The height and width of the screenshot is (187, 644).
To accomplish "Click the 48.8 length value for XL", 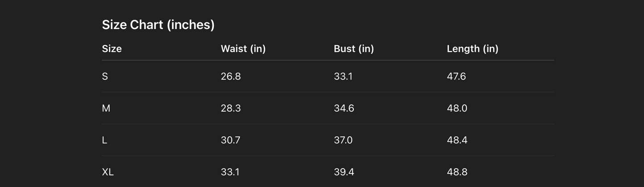I will (457, 172).
